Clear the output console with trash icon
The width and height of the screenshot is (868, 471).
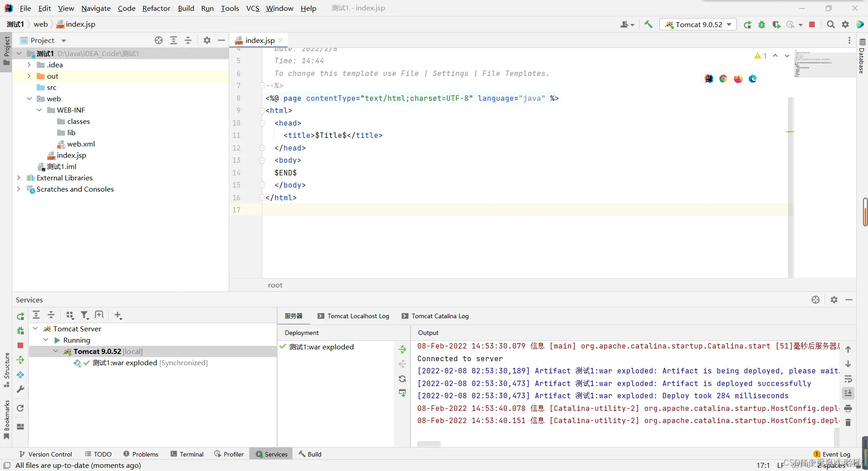click(x=848, y=422)
